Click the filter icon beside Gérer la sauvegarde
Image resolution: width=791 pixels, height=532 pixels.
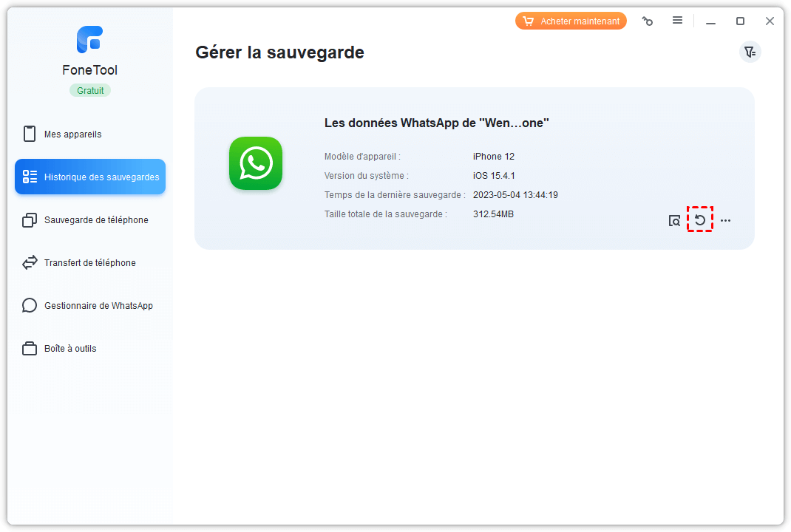pos(750,52)
